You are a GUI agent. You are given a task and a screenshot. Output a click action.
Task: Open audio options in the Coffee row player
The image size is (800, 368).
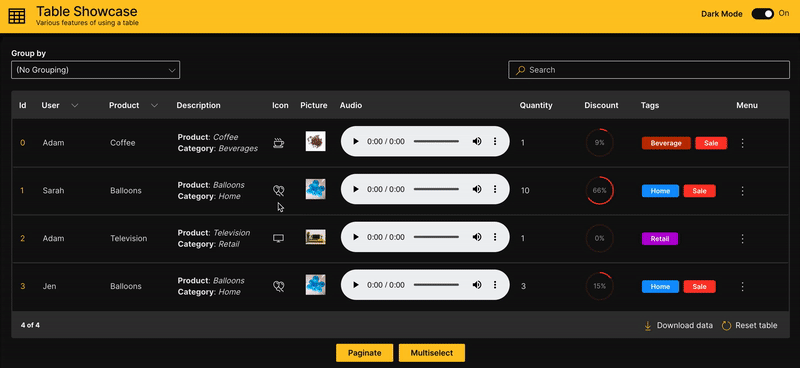(x=494, y=141)
